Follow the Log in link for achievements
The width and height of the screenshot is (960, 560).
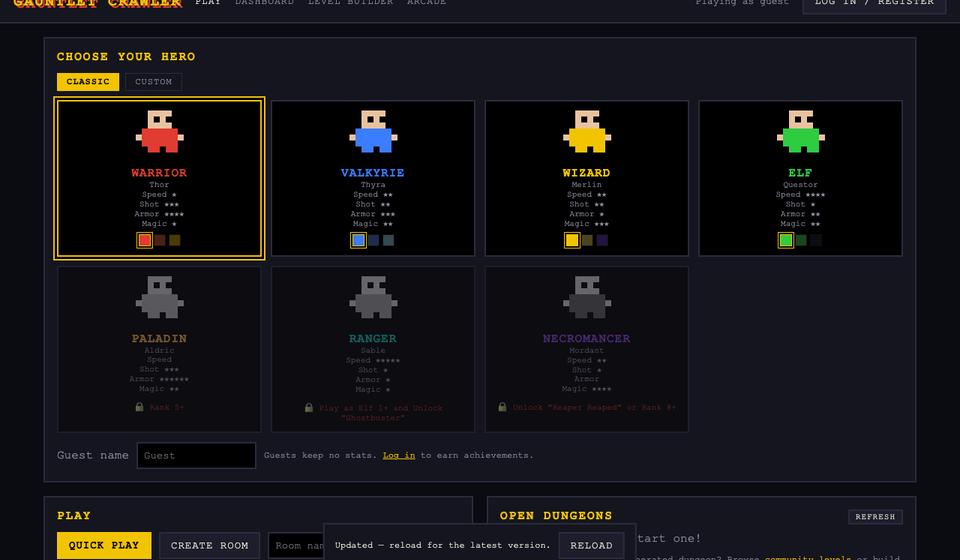[x=399, y=455]
